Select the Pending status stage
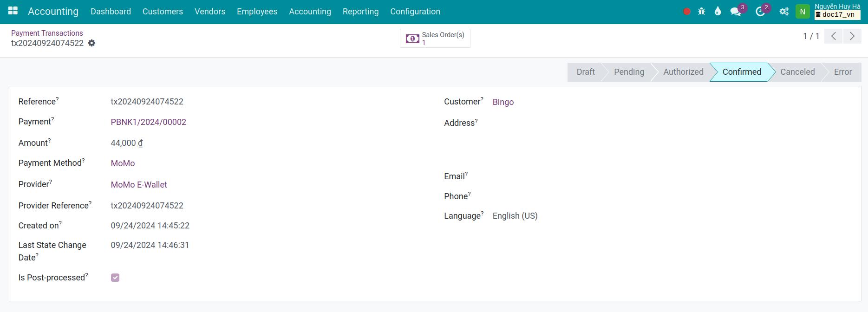The image size is (868, 312). coord(629,72)
